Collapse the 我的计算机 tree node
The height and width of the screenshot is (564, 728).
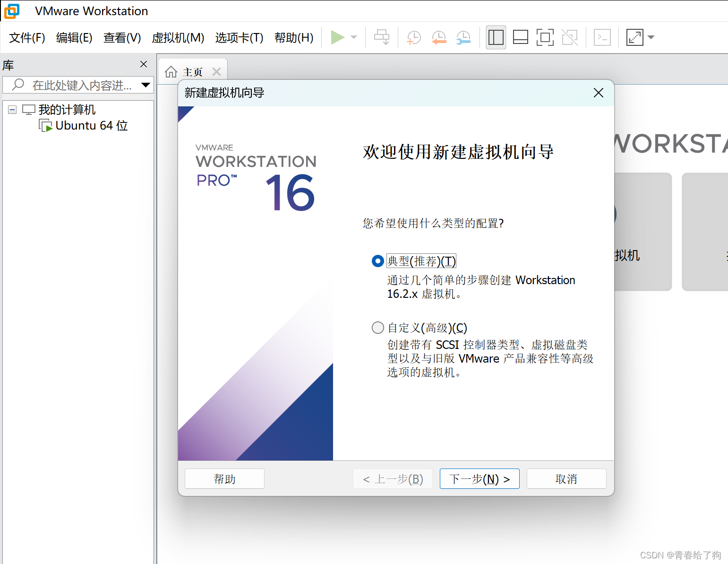12,110
